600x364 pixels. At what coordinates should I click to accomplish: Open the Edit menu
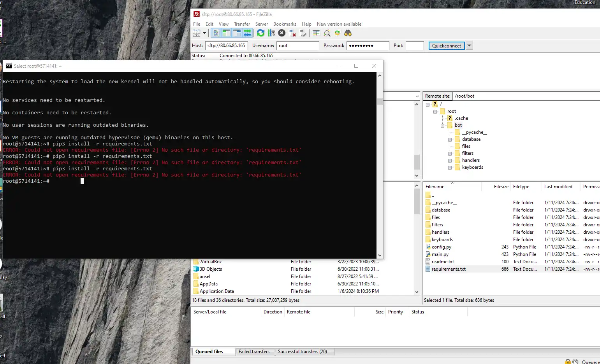[x=209, y=24]
